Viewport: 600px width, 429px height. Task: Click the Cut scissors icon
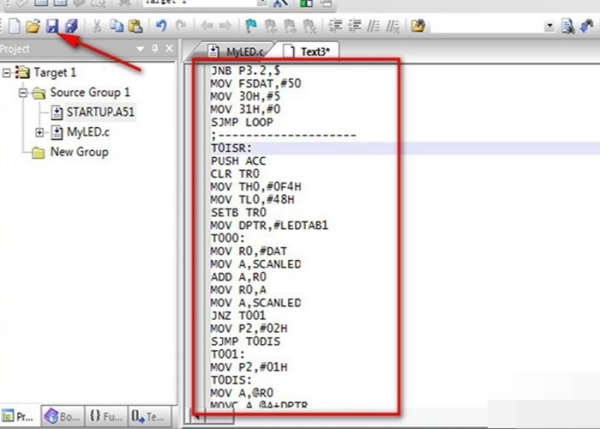pyautogui.click(x=97, y=24)
